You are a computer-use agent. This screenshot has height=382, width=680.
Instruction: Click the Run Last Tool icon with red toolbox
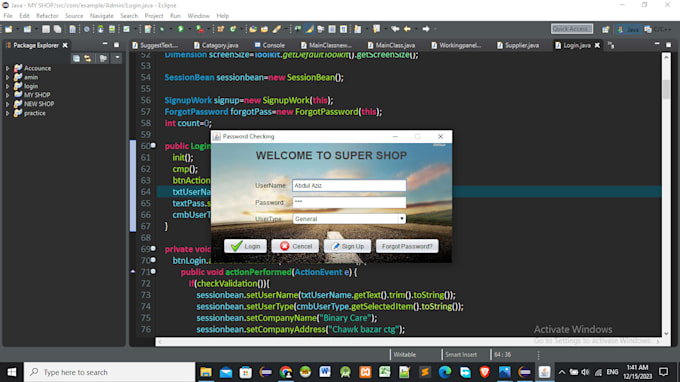pyautogui.click(x=199, y=29)
